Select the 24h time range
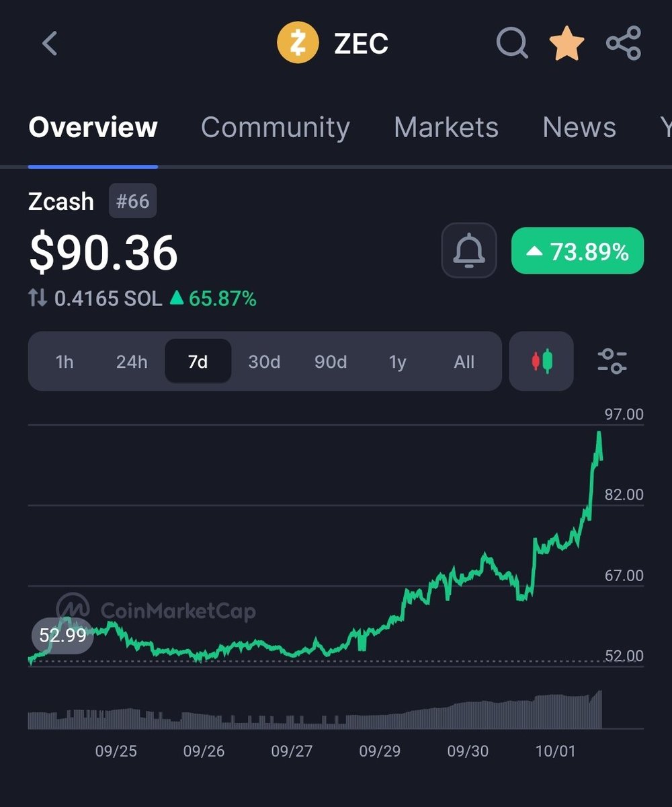672x807 pixels. click(x=132, y=362)
